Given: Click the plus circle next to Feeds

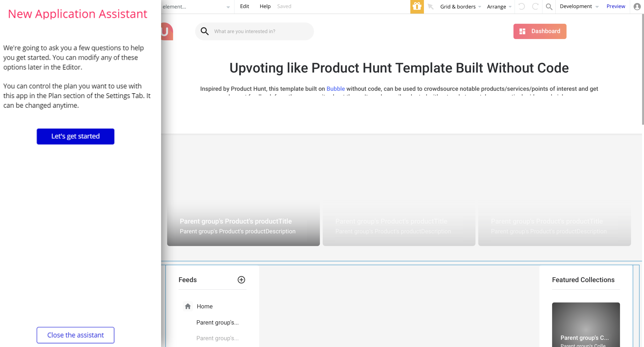Looking at the screenshot, I should pyautogui.click(x=241, y=279).
